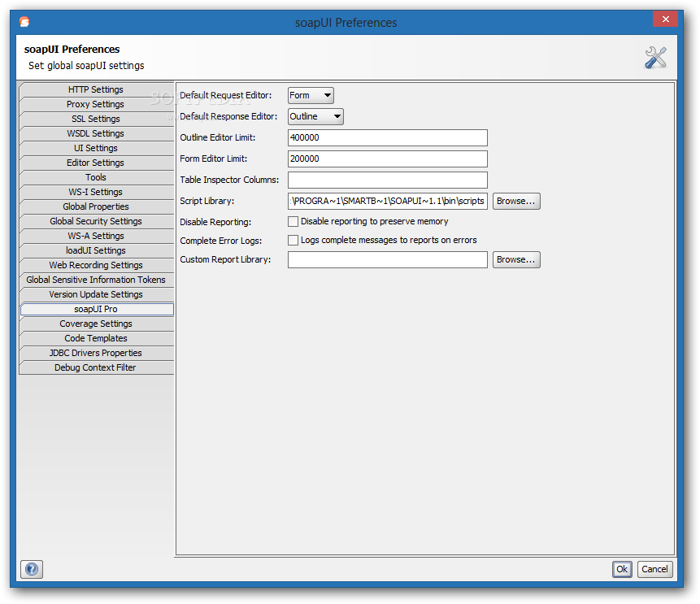The height and width of the screenshot is (604, 700).
Task: Click the Default Request Editor label
Action: coord(226,96)
